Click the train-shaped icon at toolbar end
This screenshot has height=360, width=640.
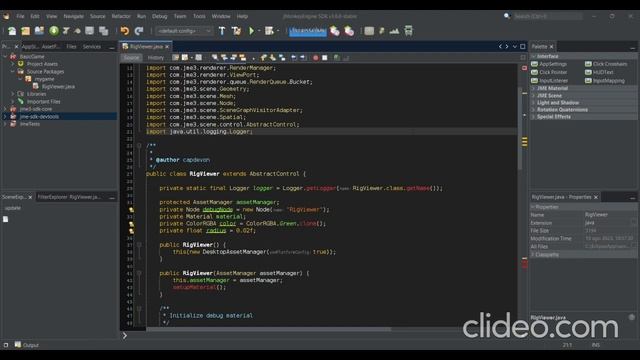[408, 31]
